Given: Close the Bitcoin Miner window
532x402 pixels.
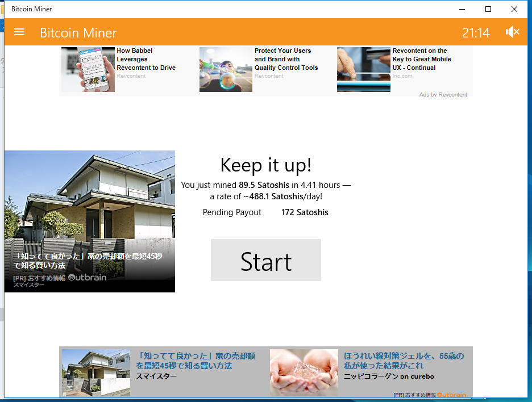Looking at the screenshot, I should tap(514, 9).
